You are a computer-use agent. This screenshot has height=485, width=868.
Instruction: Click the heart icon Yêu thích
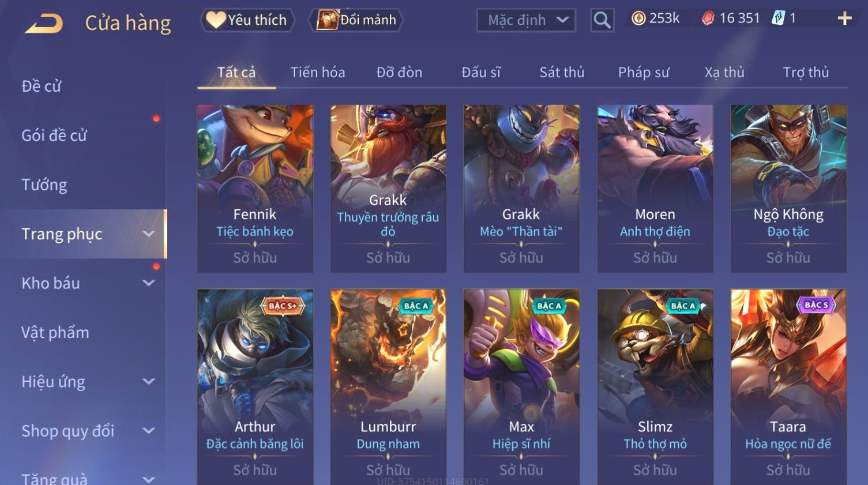point(216,20)
